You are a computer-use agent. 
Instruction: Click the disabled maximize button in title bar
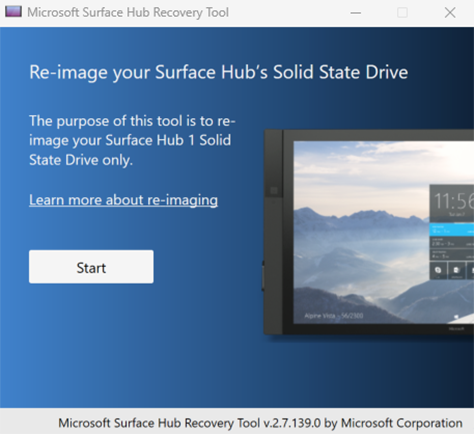(x=402, y=13)
